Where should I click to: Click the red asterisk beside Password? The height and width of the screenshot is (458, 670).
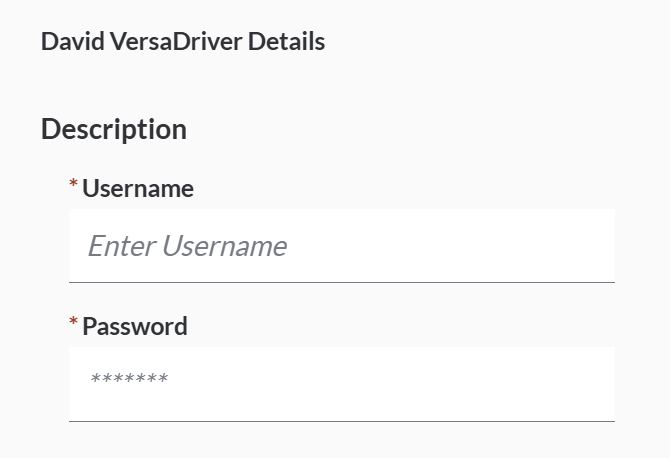[73, 323]
